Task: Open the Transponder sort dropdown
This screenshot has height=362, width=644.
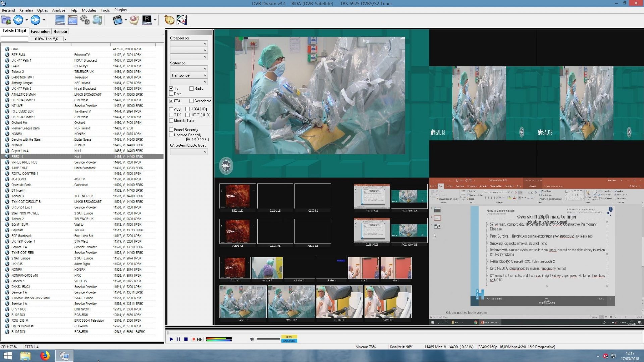Action: (189, 75)
